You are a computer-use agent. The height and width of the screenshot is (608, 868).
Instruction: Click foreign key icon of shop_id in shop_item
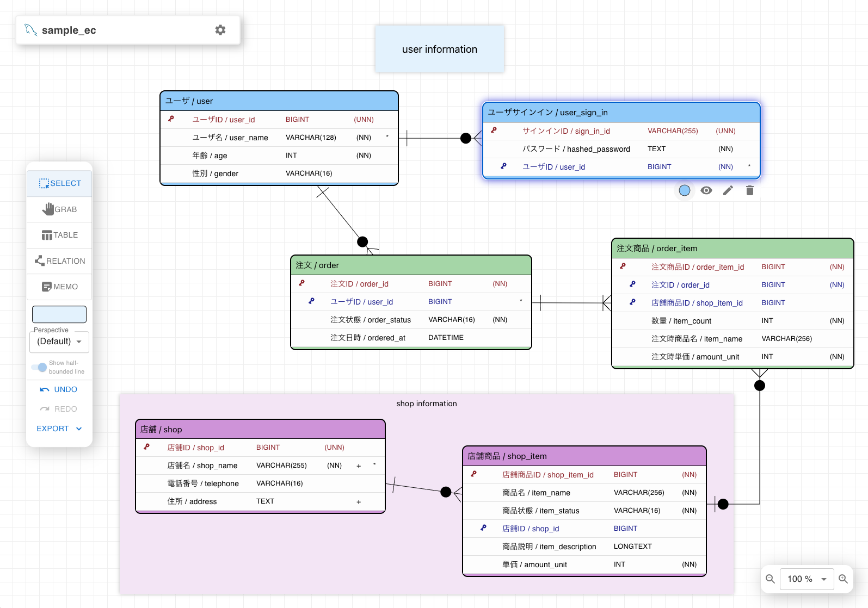tap(484, 528)
